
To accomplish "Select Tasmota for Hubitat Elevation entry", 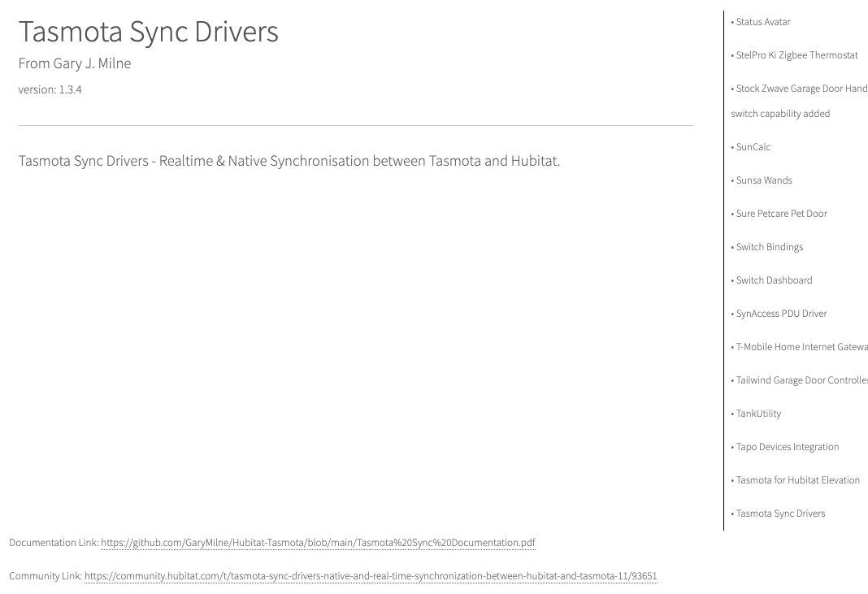I will pos(797,480).
